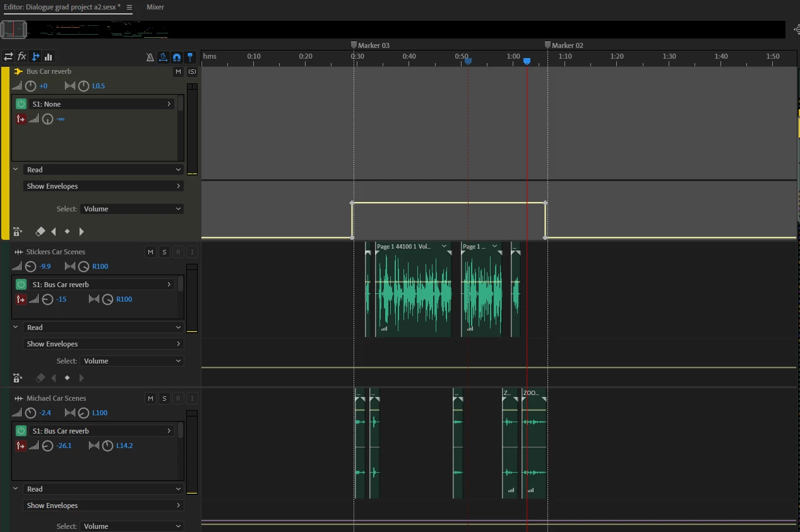The image size is (800, 532).
Task: Add keyframe diamond on Bus Car reverb
Action: 68,232
